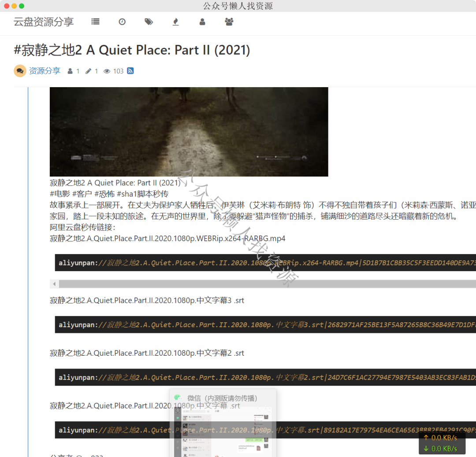The height and width of the screenshot is (457, 476).
Task: Click the upload speed indicator
Action: 441,438
